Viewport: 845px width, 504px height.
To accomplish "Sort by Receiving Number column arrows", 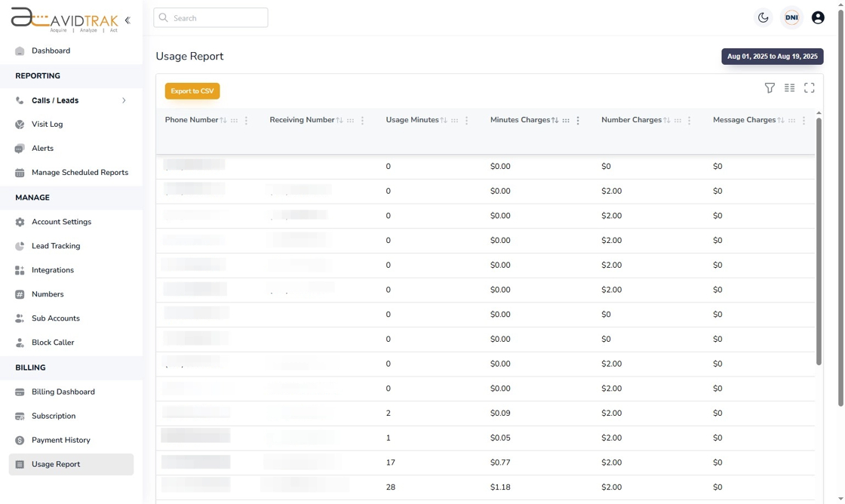I will 340,120.
